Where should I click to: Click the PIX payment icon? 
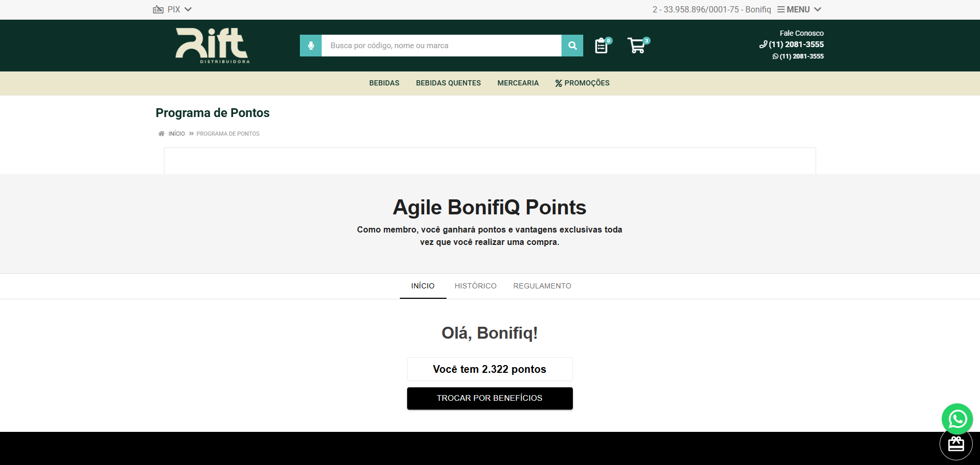point(158,9)
